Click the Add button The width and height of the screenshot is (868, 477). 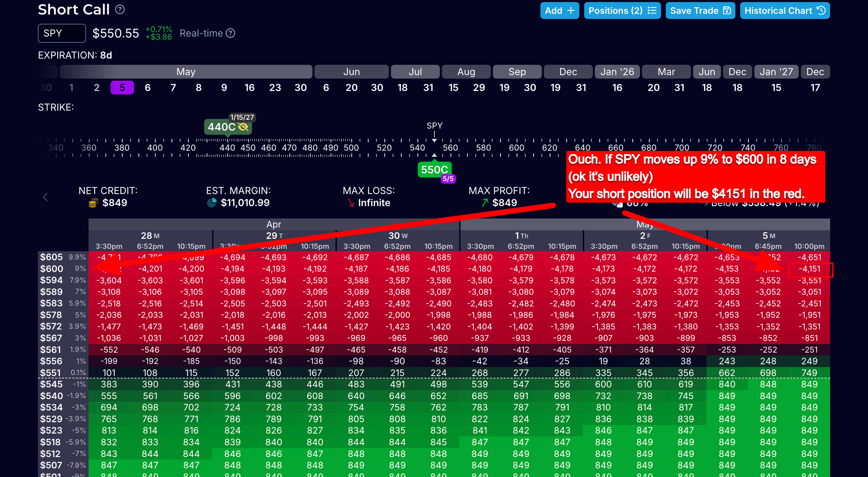point(559,11)
